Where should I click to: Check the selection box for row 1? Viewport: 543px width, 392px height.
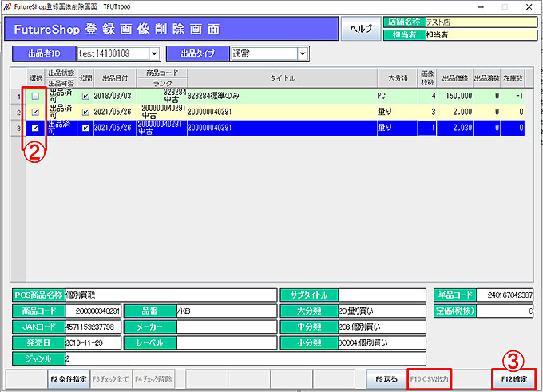[34, 96]
